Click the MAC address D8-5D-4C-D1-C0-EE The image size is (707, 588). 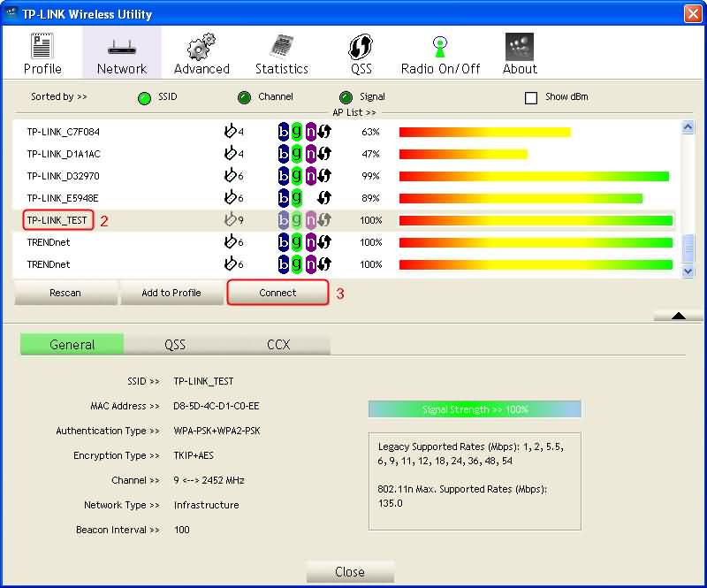pyautogui.click(x=217, y=406)
